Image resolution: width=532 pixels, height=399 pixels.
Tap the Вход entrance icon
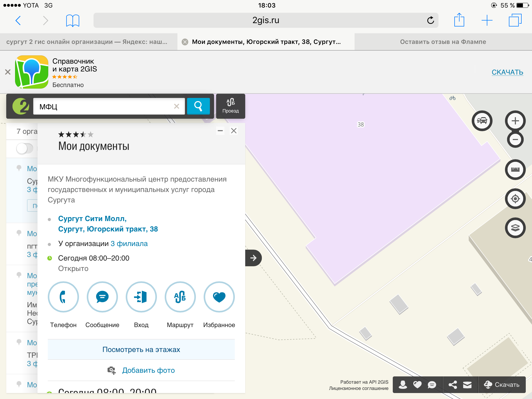pyautogui.click(x=141, y=297)
